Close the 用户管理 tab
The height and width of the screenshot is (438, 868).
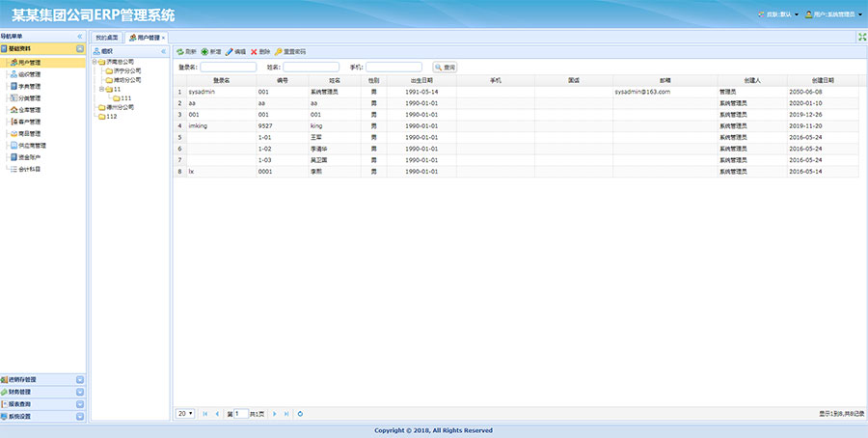tap(164, 38)
